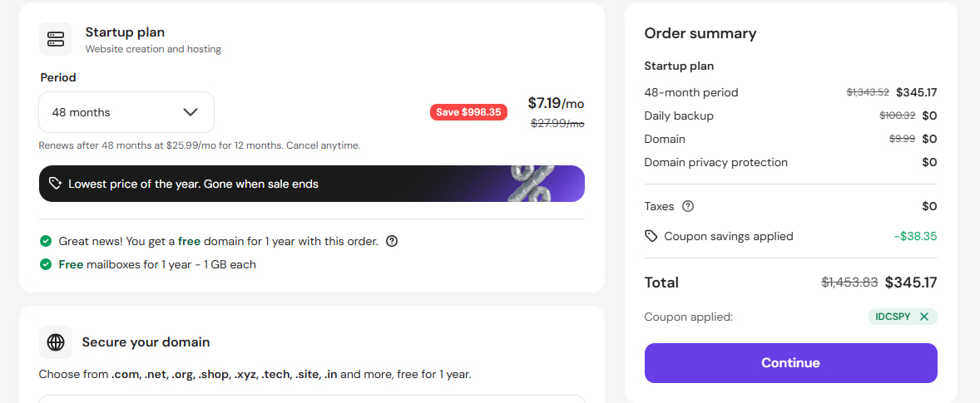980x403 pixels.
Task: Click the domain search field below domain options
Action: [311, 399]
